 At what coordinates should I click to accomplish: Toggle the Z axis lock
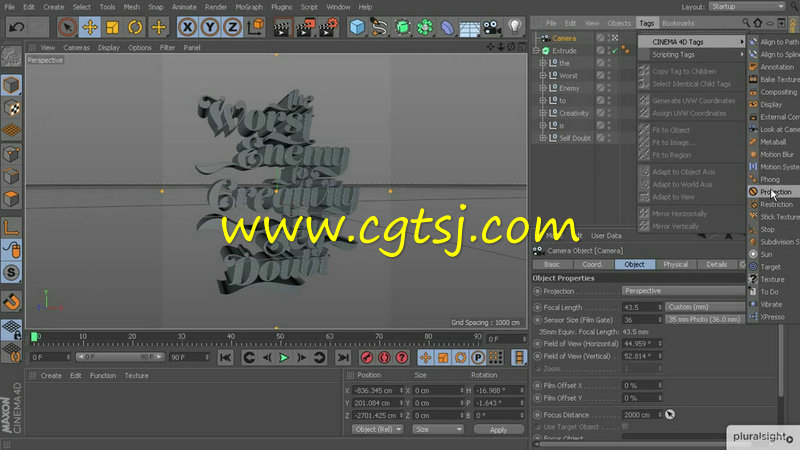232,27
